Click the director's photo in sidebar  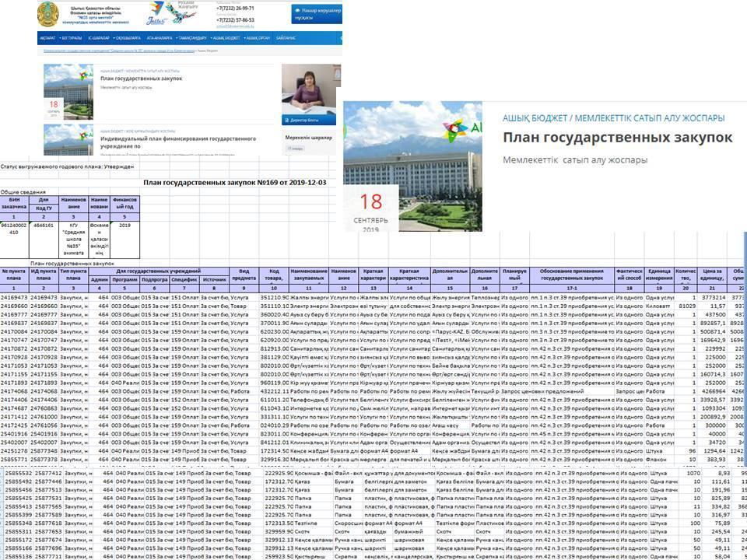click(308, 89)
